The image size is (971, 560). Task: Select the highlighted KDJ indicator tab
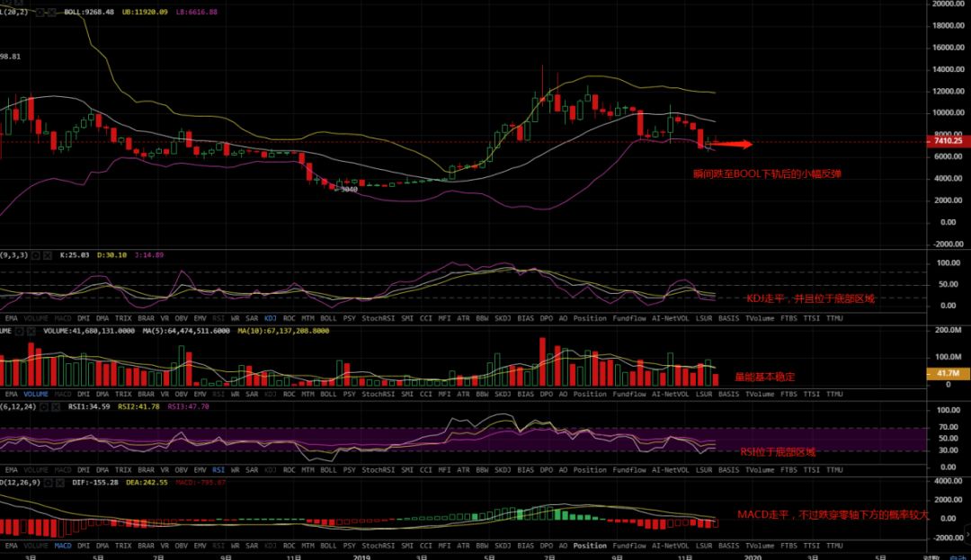pyautogui.click(x=270, y=318)
